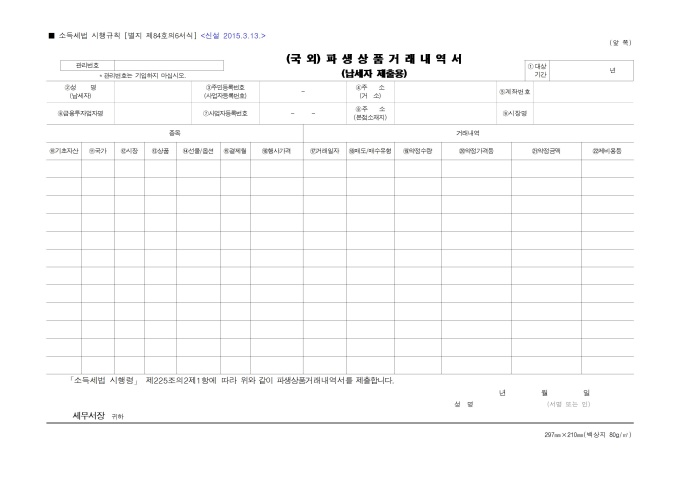The image size is (680, 481).
Task: Click the first empty cell under 제비용등
Action: pos(607,168)
